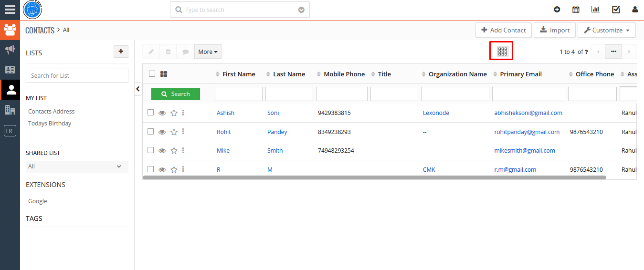Click the Type to search field
The image size is (644, 270).
(240, 10)
